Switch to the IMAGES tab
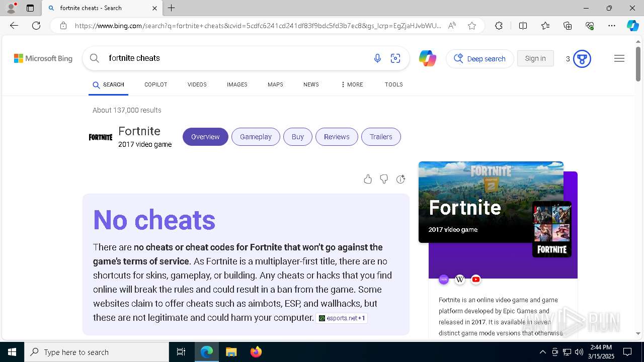Screen dimensions: 644x362 237,84
